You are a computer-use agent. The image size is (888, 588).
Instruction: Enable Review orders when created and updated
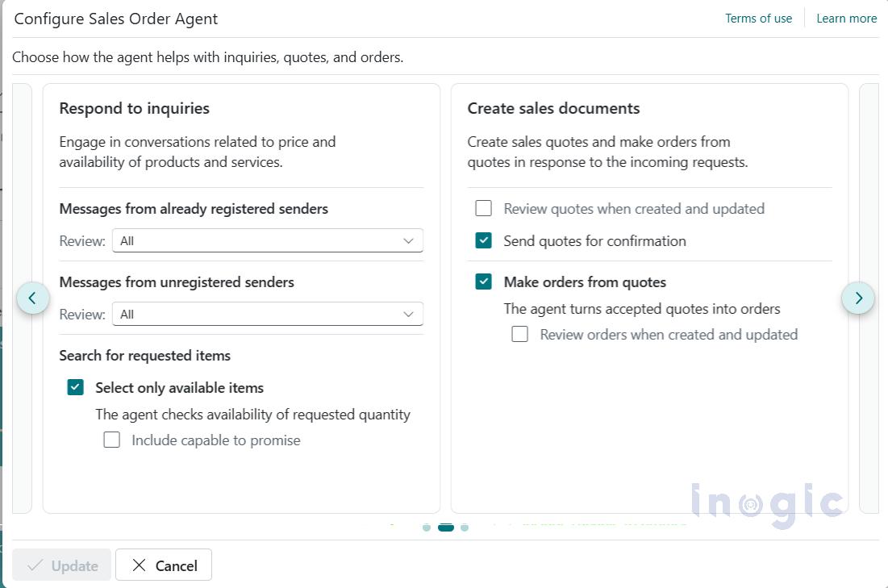(x=520, y=334)
